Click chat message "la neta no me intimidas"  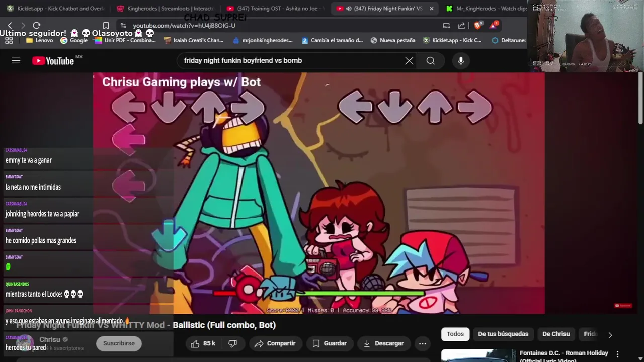pos(33,187)
